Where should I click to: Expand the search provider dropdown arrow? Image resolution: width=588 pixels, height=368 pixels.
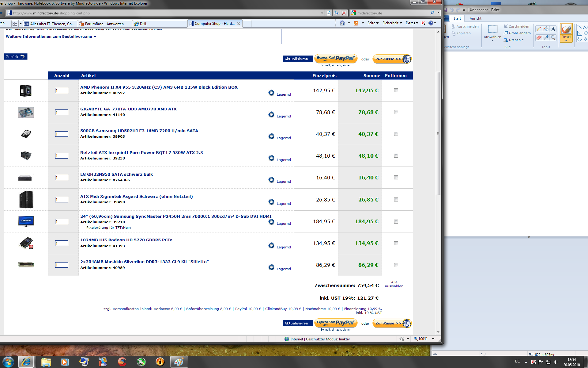pos(438,13)
